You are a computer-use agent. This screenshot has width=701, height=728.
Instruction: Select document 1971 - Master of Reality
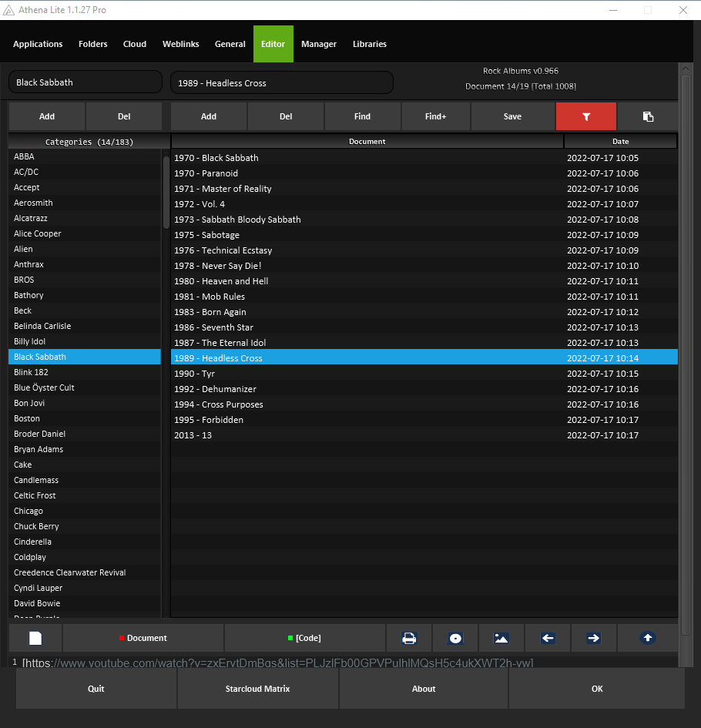424,189
